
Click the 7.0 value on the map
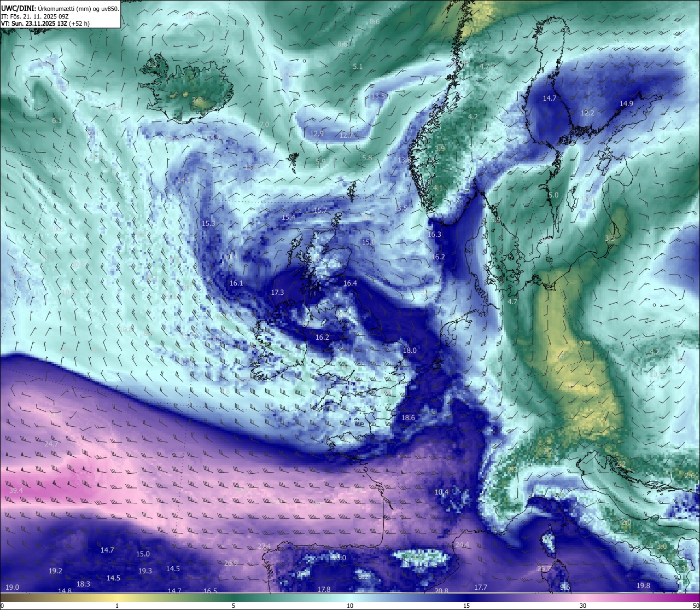[264, 124]
